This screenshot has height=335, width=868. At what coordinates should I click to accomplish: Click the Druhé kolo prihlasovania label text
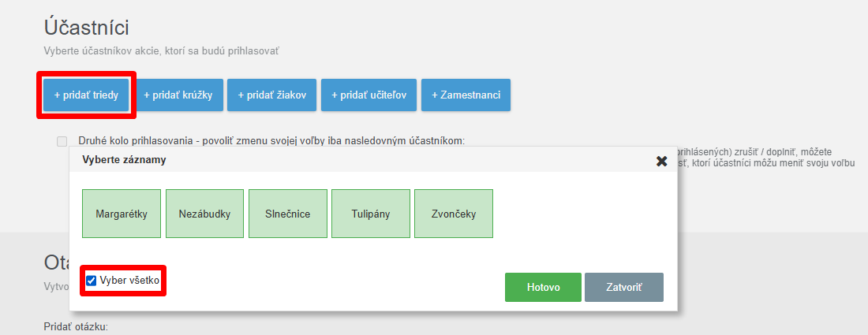point(271,141)
